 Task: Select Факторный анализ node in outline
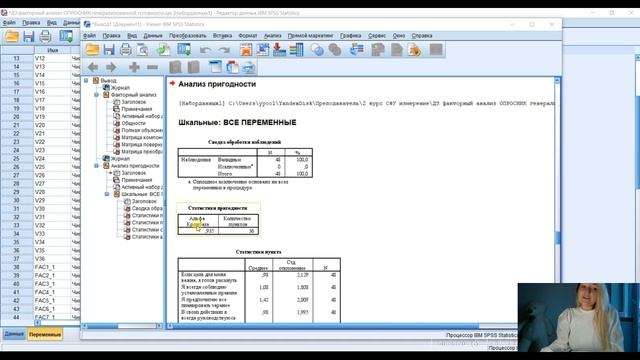133,95
